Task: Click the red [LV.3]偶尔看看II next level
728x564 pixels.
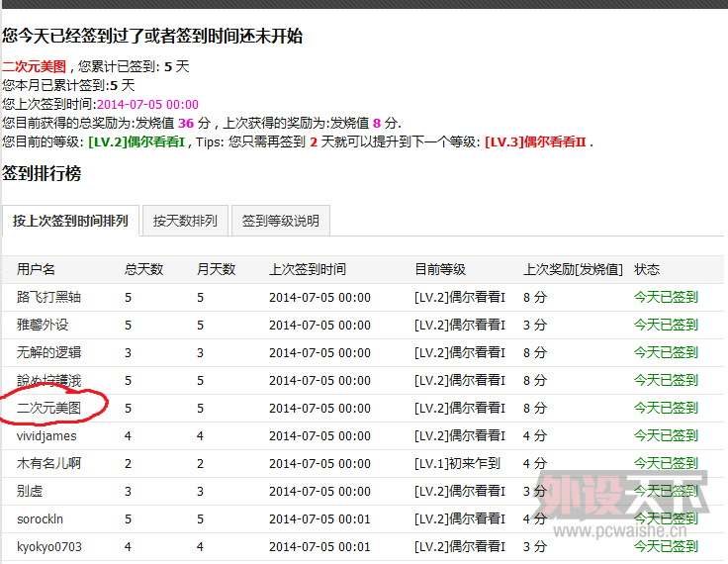Action: [536, 141]
